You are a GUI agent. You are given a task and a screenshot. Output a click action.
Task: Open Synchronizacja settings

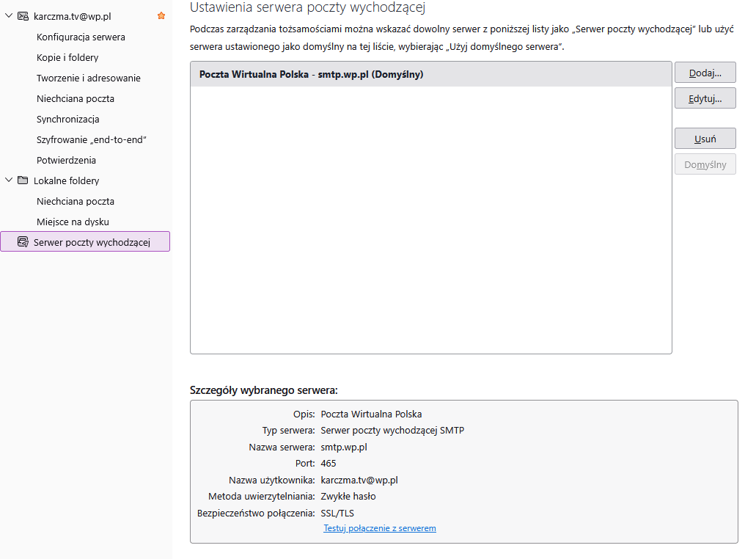(68, 119)
